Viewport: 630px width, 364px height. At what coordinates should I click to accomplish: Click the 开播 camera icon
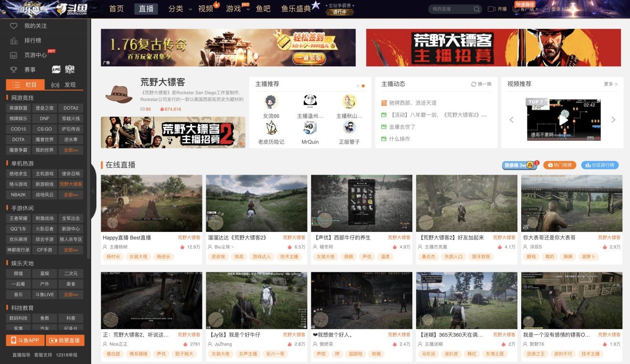click(x=492, y=9)
